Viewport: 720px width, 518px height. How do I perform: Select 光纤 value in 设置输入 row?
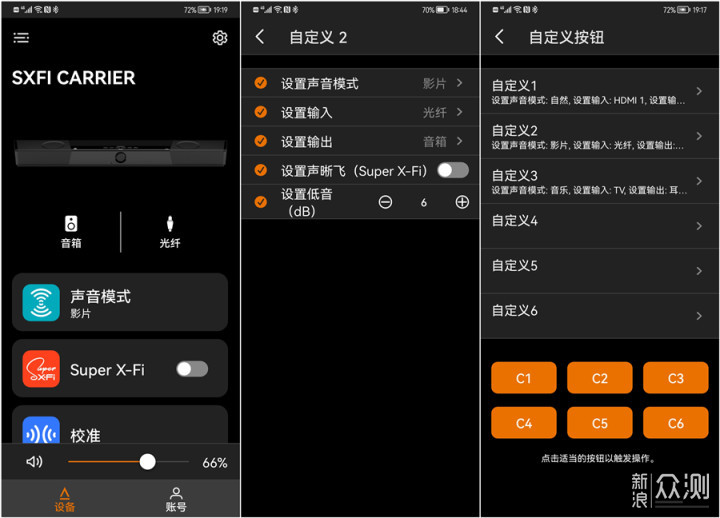click(x=434, y=113)
